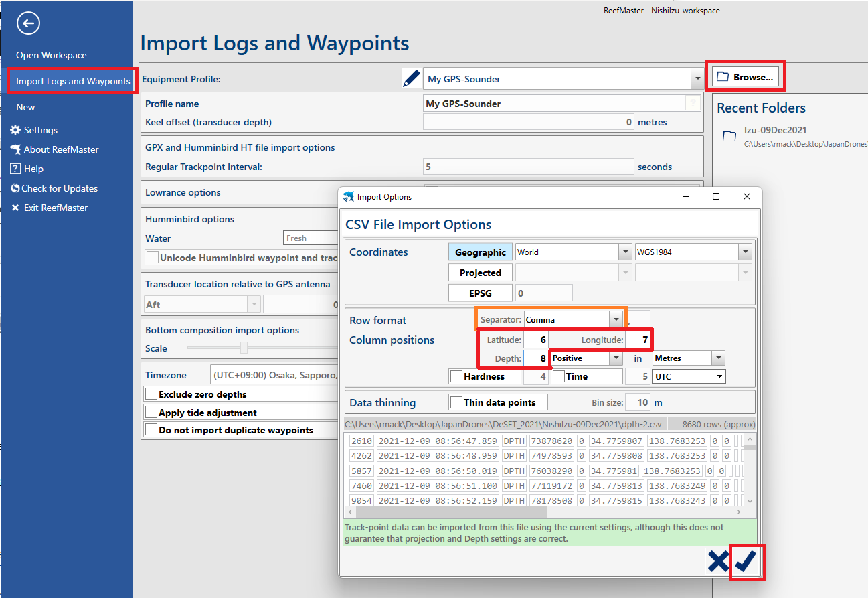Expand the WGS1984 datum dropdown
Image resolution: width=868 pixels, height=598 pixels.
745,252
